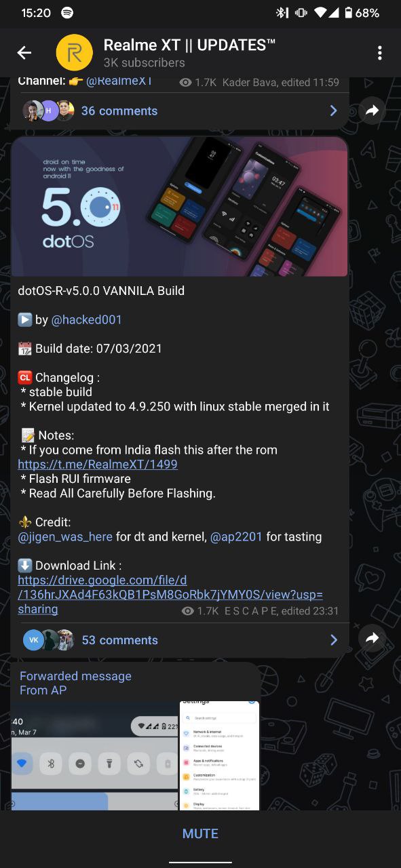Open the @jigen_was_here mention
401x868 pixels.
click(65, 536)
